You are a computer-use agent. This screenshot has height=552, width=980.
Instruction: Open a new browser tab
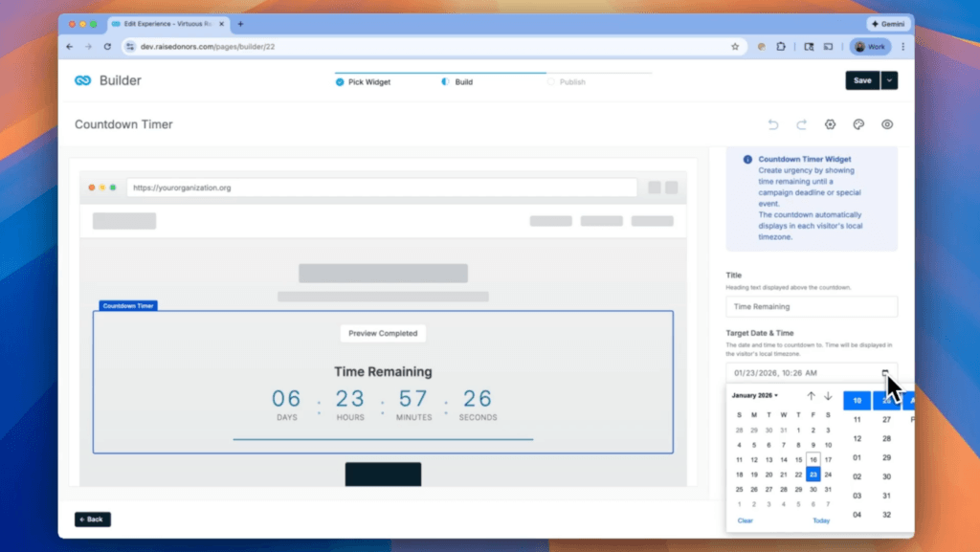click(240, 24)
